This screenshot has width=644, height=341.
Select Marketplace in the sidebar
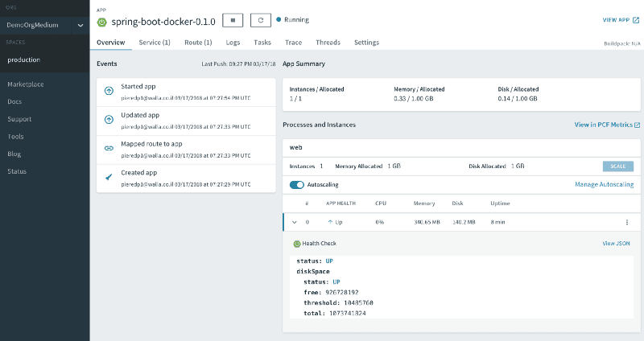[26, 84]
